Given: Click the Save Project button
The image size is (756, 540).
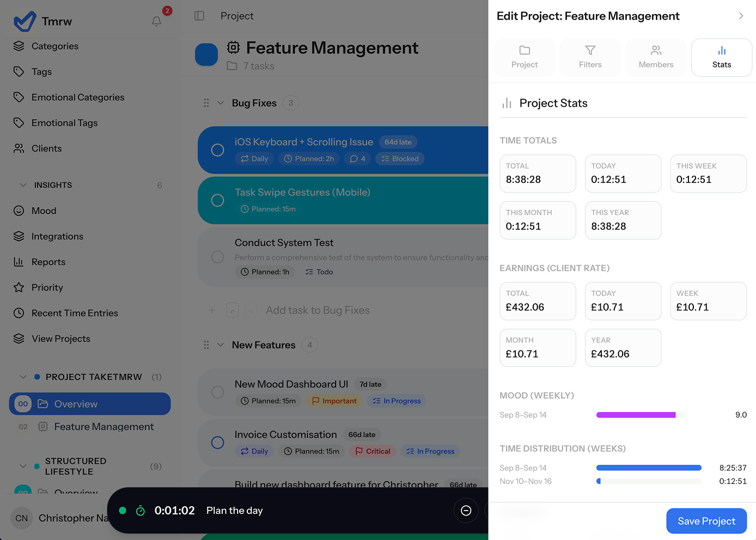Looking at the screenshot, I should coord(706,521).
